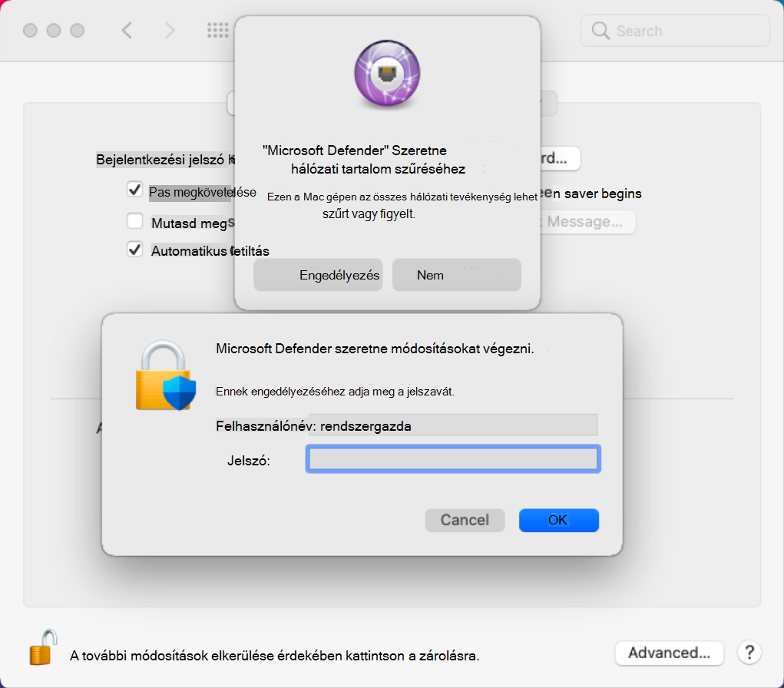Click the Felhasználónév field with rendszergazda
This screenshot has height=688, width=784.
(453, 425)
